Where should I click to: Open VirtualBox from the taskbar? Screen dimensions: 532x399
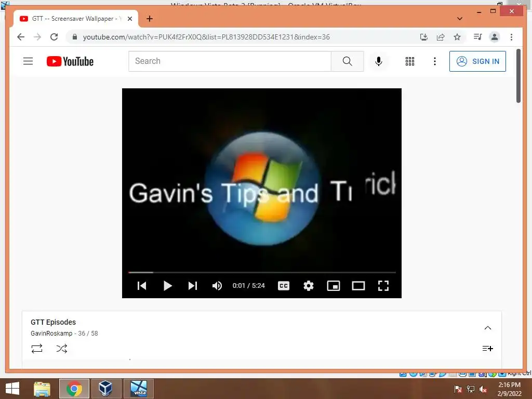(105, 389)
